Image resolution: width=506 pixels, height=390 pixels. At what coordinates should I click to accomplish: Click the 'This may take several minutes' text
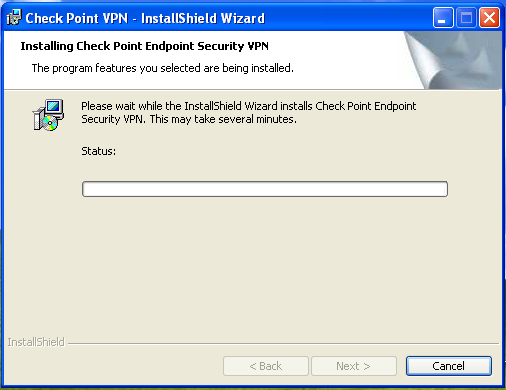(223, 119)
